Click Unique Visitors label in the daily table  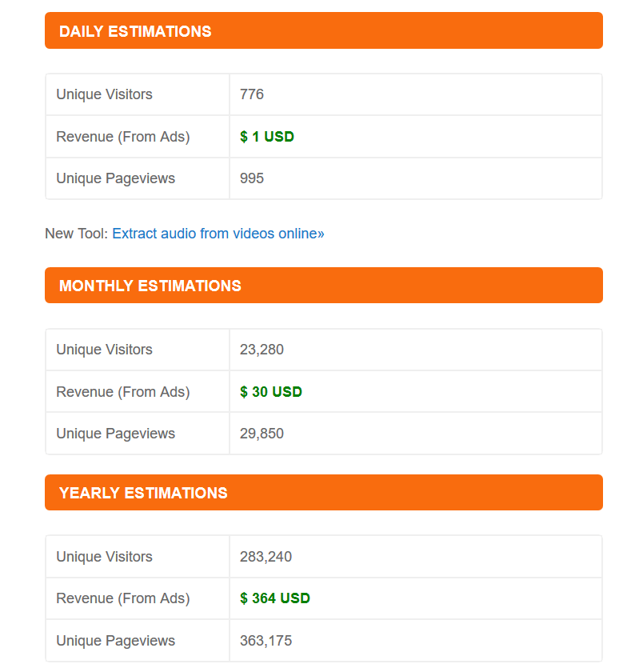(104, 94)
